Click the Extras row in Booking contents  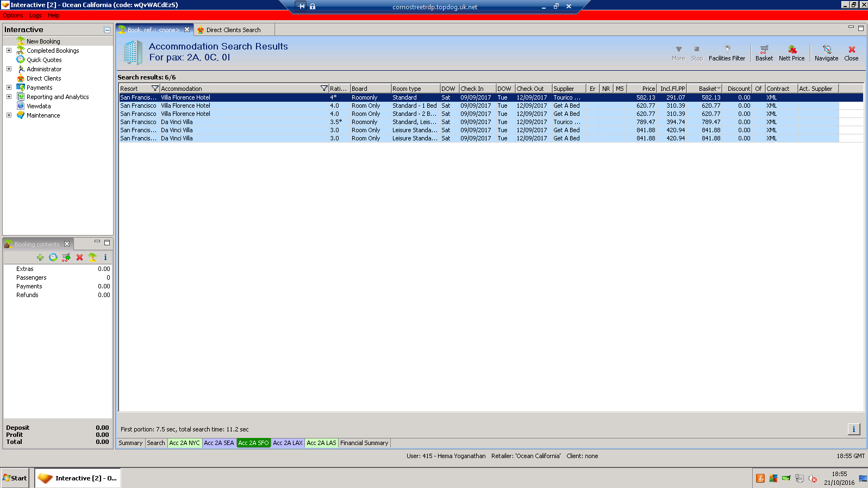[x=58, y=269]
